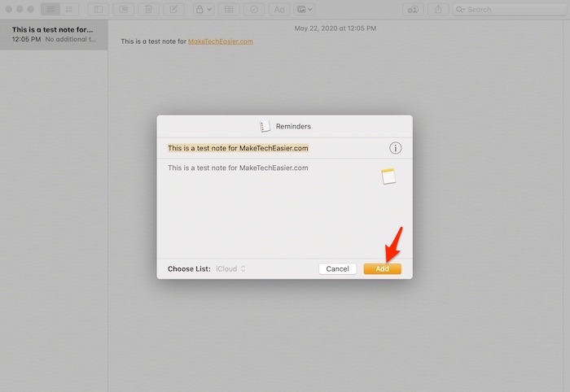Open the share icon in Notes toolbar
The width and height of the screenshot is (570, 392).
pyautogui.click(x=438, y=10)
